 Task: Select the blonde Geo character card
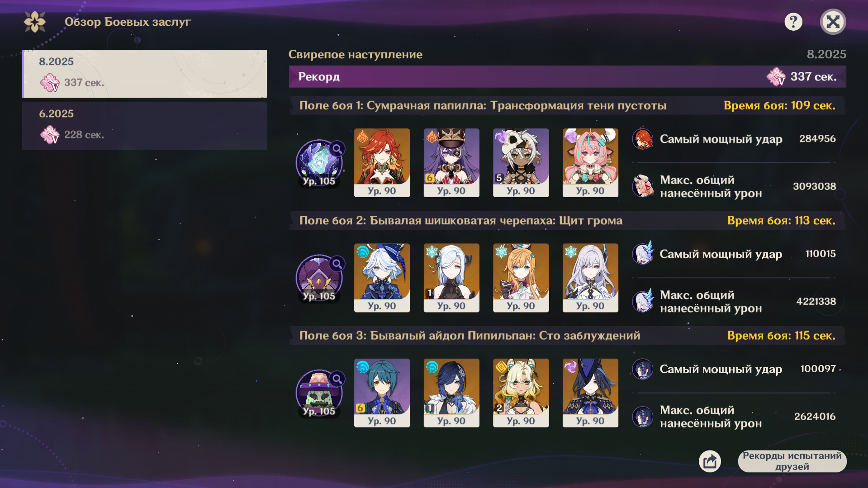click(521, 393)
